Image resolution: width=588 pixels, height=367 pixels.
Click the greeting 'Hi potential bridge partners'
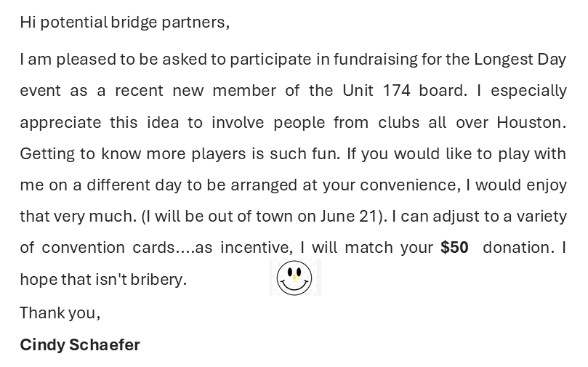pyautogui.click(x=124, y=23)
